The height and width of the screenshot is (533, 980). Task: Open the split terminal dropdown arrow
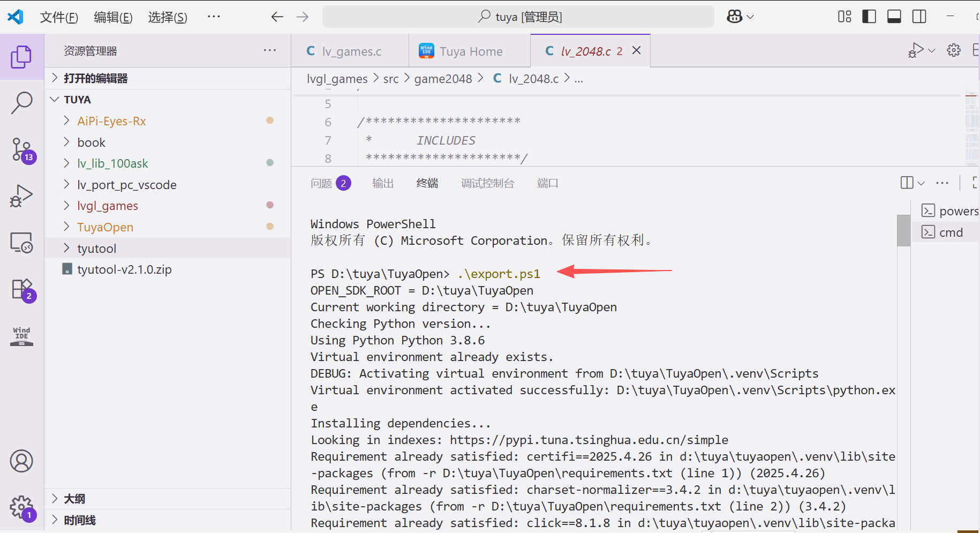[x=921, y=183]
